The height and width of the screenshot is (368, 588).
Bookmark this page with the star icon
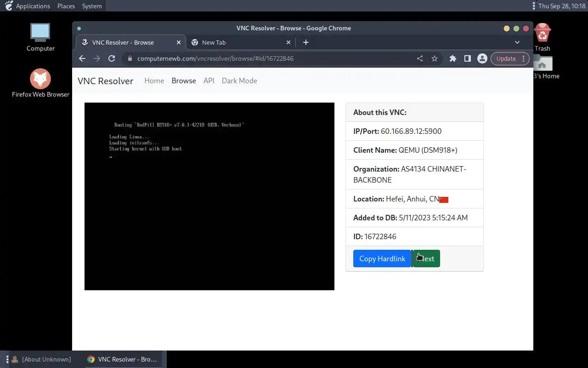pos(434,58)
